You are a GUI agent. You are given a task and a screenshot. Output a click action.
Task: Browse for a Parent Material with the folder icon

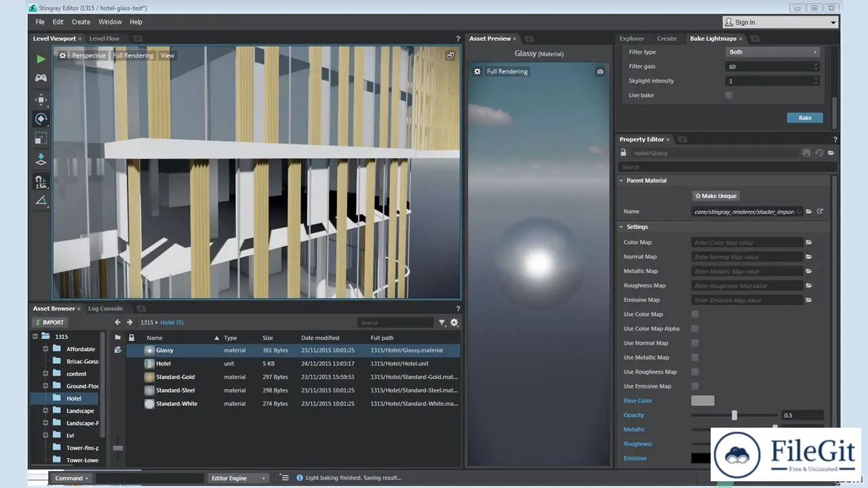[809, 211]
